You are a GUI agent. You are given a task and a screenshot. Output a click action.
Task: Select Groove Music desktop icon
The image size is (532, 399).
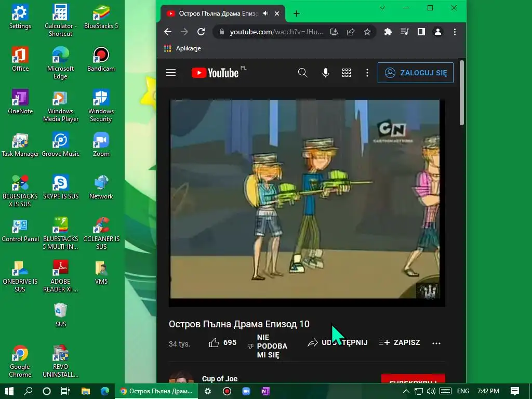(x=60, y=144)
